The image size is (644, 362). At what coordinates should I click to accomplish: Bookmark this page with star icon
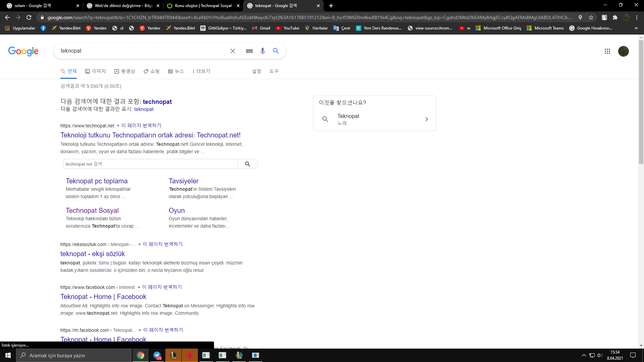(x=591, y=17)
